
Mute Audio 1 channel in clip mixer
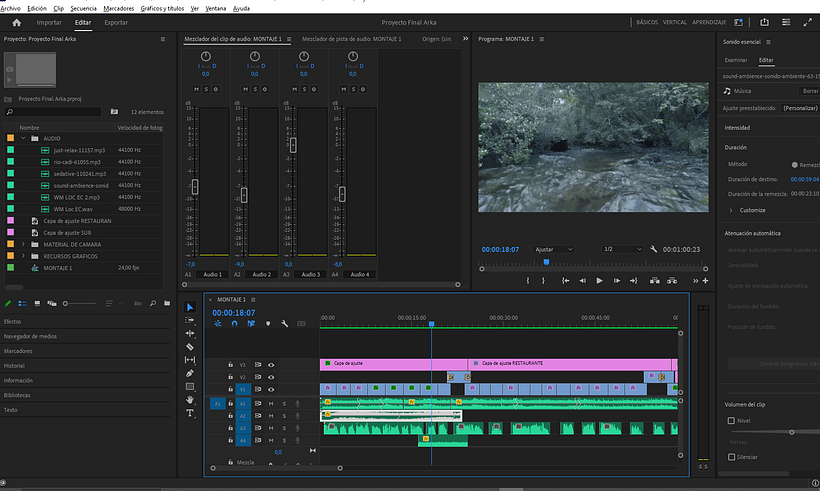pos(197,89)
